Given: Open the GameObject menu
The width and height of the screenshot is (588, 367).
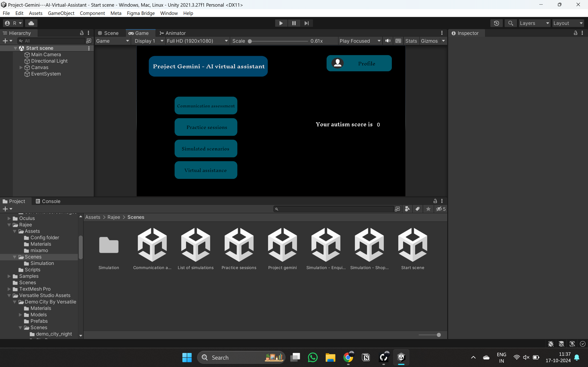Looking at the screenshot, I should pyautogui.click(x=61, y=13).
